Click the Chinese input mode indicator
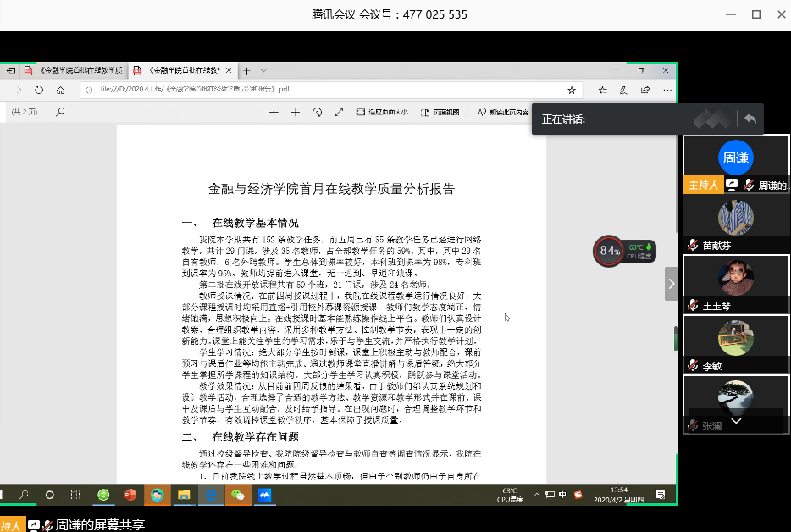Viewport: 791px width, 532px height. point(562,495)
